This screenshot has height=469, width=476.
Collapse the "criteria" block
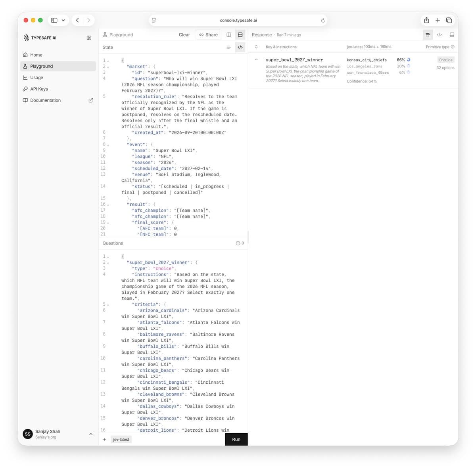point(108,305)
